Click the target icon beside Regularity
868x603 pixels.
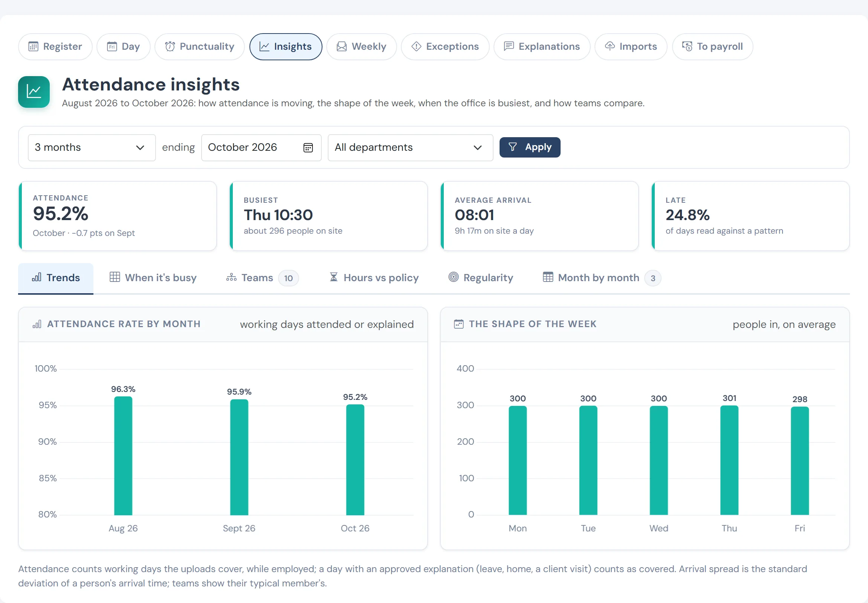(453, 277)
